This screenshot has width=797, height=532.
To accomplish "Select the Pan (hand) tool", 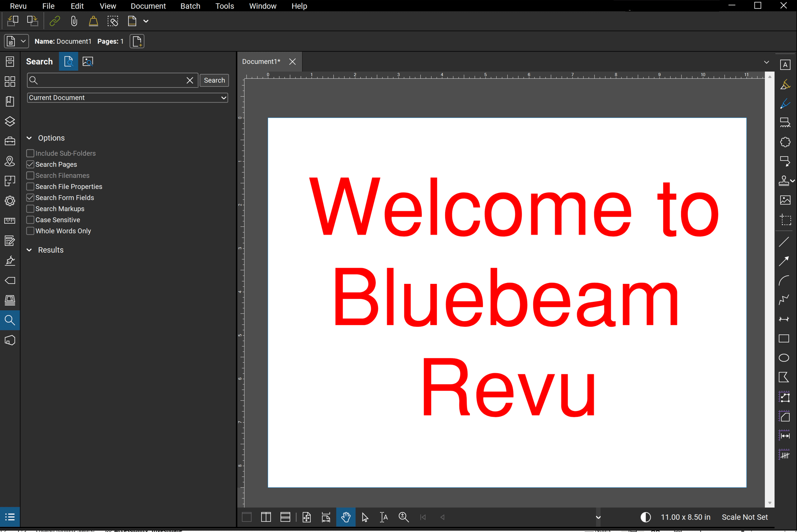I will [x=346, y=517].
